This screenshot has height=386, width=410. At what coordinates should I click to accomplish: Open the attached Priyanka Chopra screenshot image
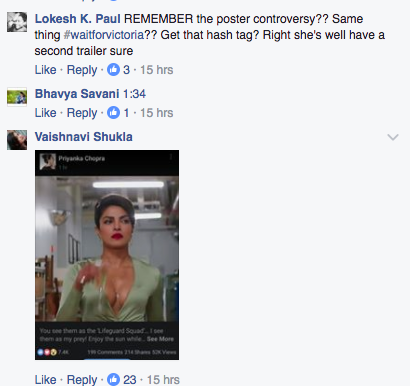pyautogui.click(x=107, y=255)
